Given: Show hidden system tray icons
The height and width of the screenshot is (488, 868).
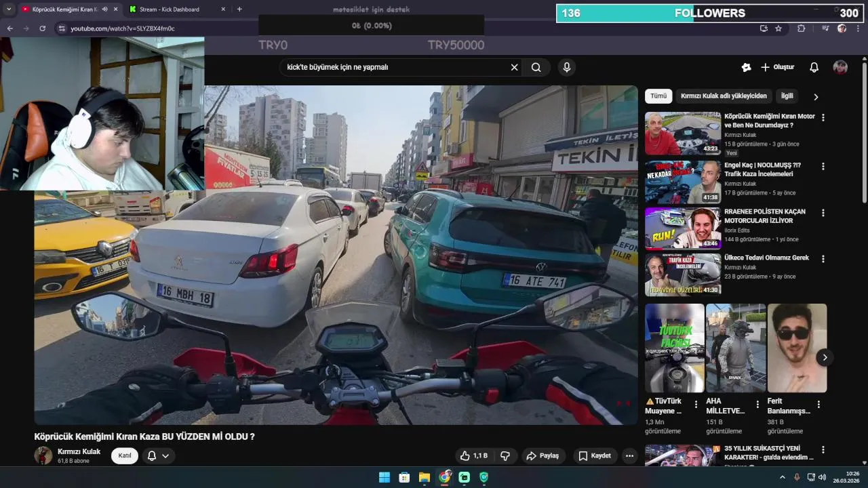Looking at the screenshot, I should pyautogui.click(x=783, y=477).
